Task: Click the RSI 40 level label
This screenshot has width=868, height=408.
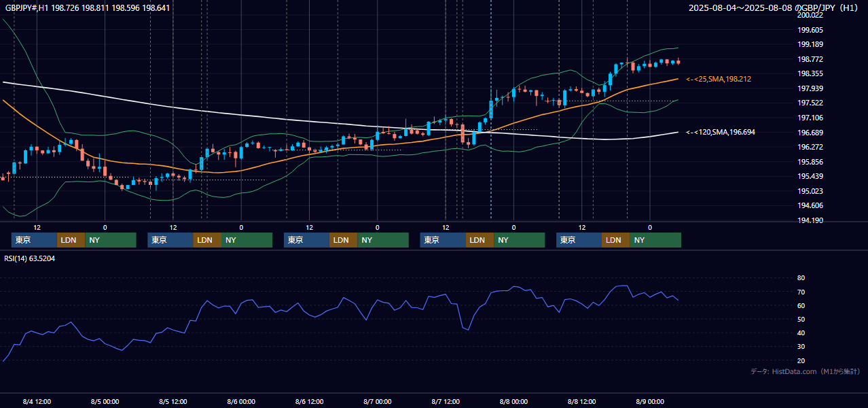Action: point(801,333)
